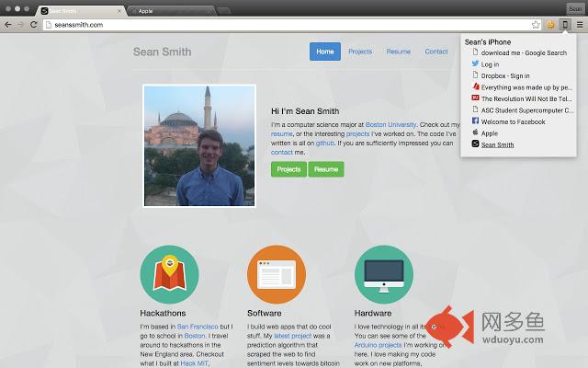Open the Arduino projects link
The width and height of the screenshot is (588, 368).
tap(378, 345)
